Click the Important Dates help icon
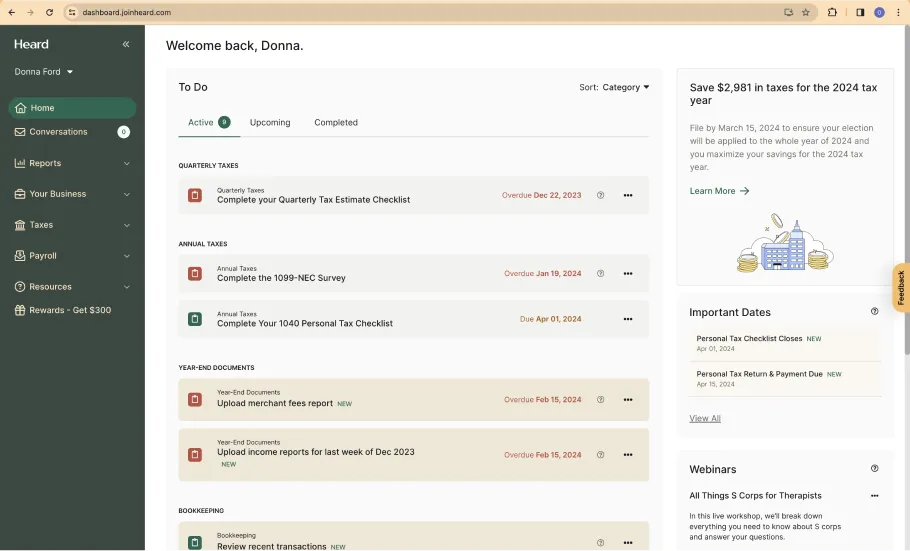This screenshot has height=551, width=910. [874, 311]
